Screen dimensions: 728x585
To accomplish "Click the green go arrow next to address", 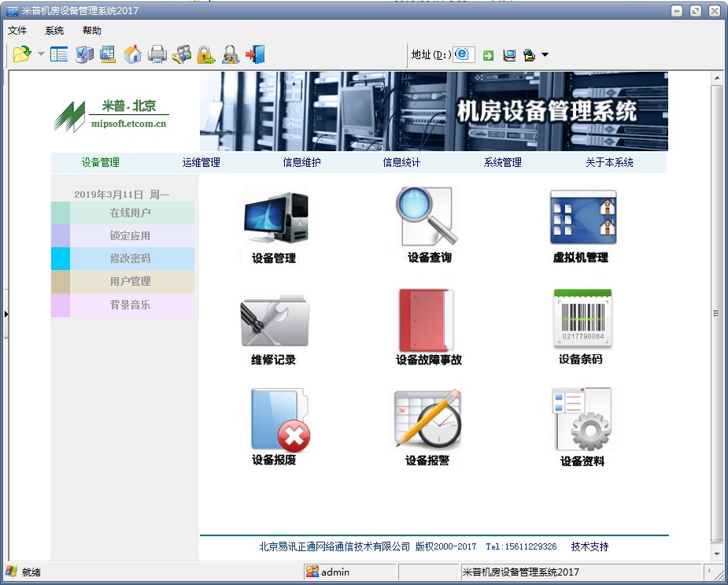I will (488, 55).
